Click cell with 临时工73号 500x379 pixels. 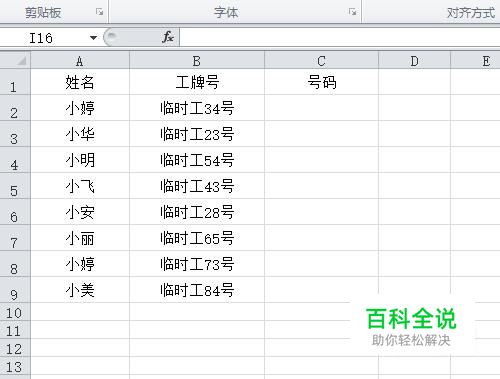pyautogui.click(x=197, y=264)
